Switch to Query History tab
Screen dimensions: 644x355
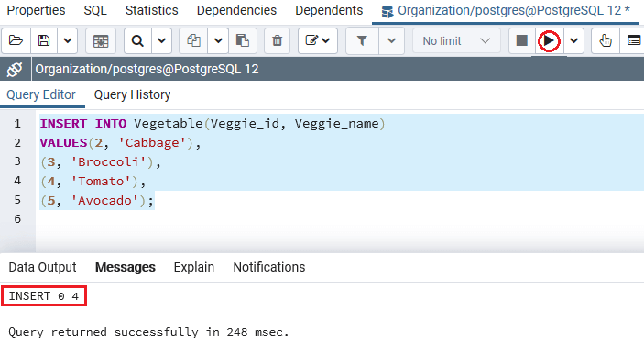pos(132,95)
